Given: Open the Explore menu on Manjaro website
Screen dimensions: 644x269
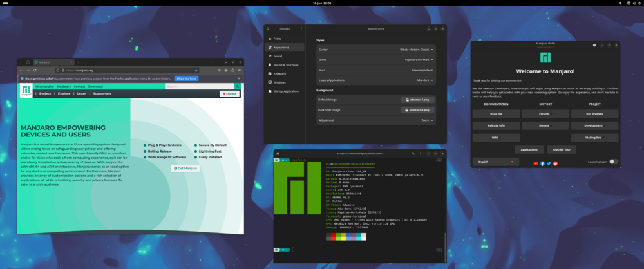Looking at the screenshot, I should pos(64,94).
